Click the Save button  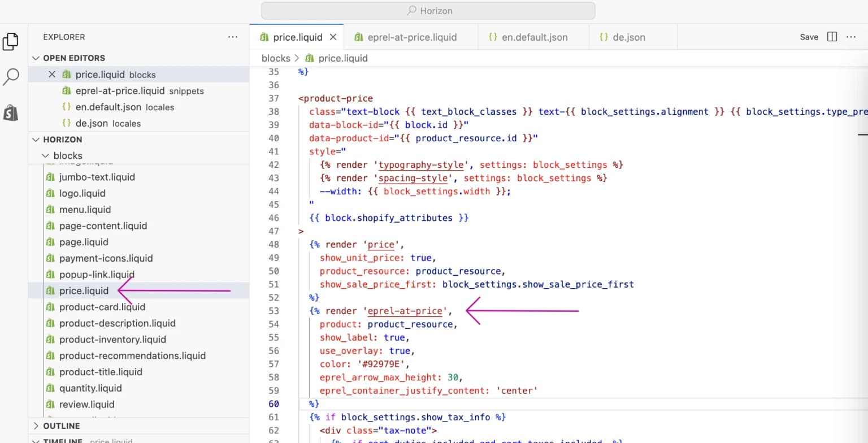(809, 36)
